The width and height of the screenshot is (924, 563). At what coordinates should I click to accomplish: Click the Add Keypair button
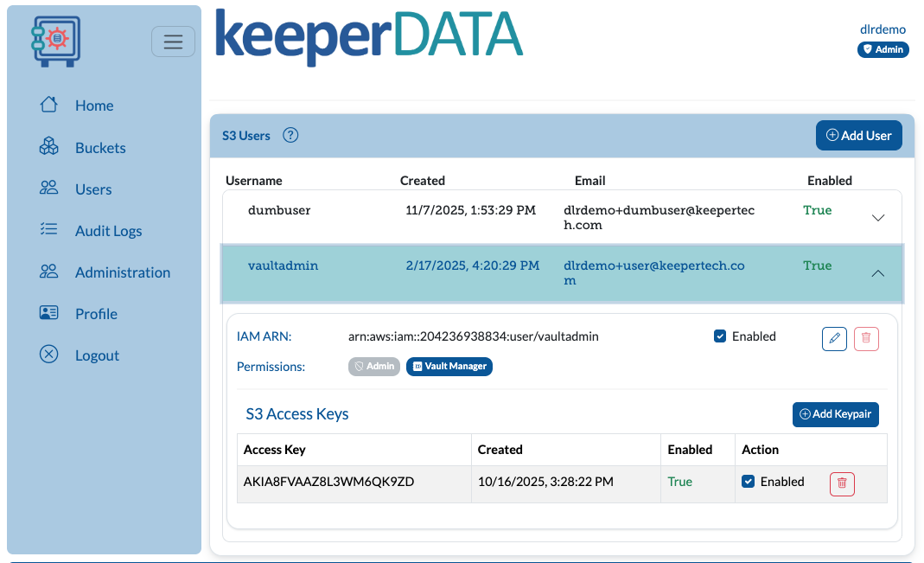click(x=836, y=414)
